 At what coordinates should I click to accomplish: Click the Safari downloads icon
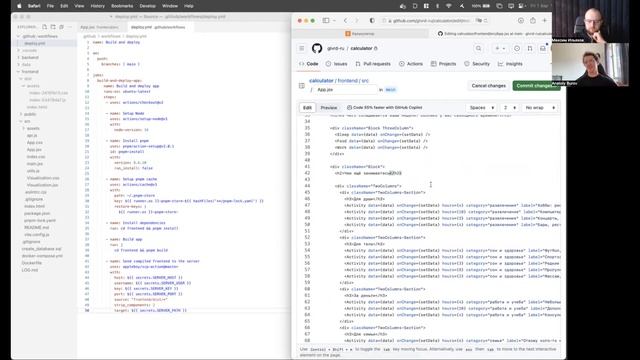(x=521, y=20)
